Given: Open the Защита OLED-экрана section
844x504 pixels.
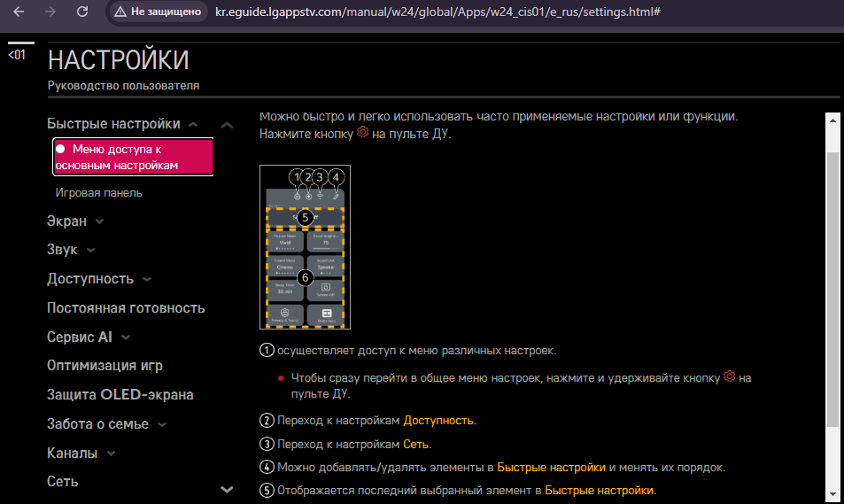Looking at the screenshot, I should click(x=120, y=395).
